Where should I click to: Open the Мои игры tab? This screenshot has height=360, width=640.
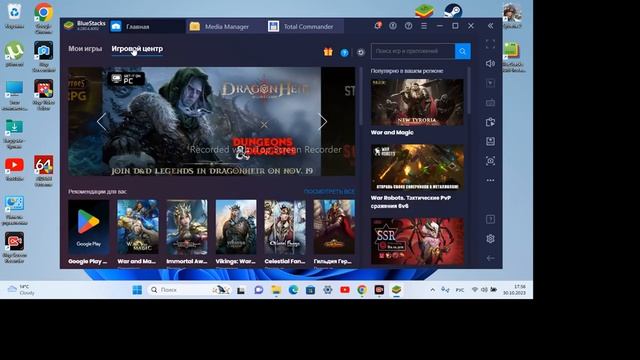pyautogui.click(x=85, y=48)
